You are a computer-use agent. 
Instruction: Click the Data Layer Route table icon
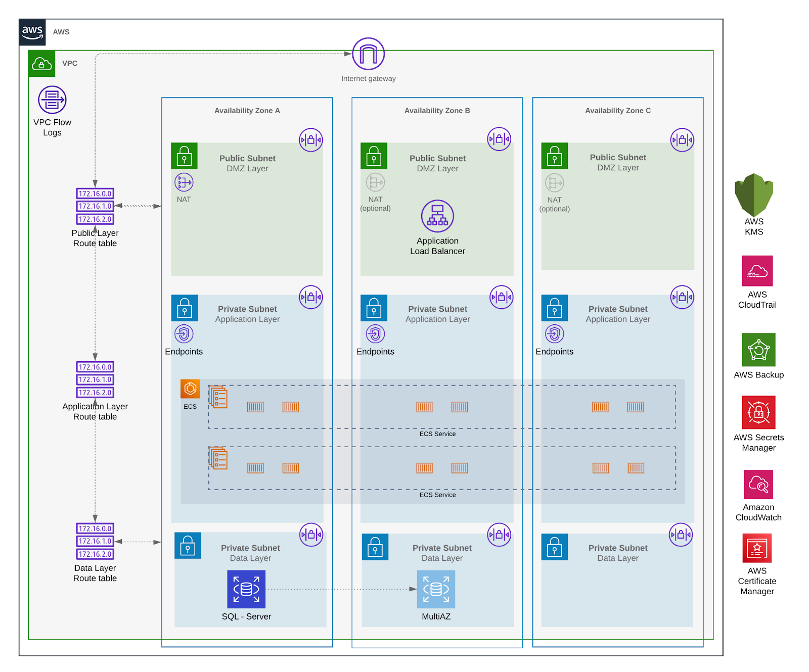95,541
